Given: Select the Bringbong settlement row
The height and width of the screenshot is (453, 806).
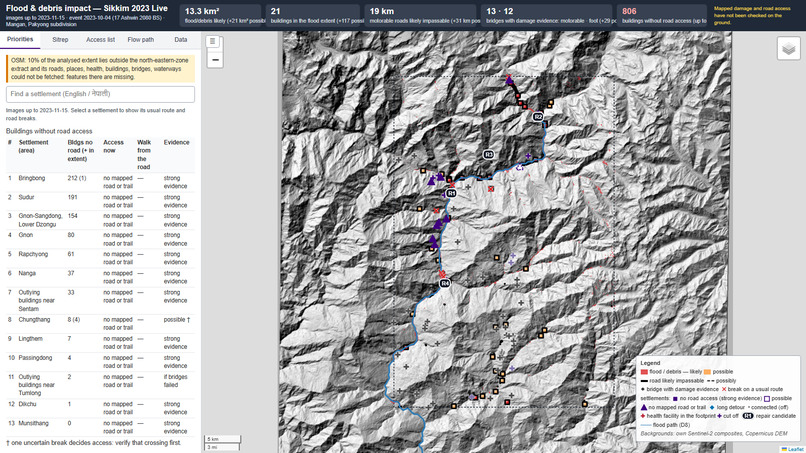Looking at the screenshot, I should [x=100, y=182].
